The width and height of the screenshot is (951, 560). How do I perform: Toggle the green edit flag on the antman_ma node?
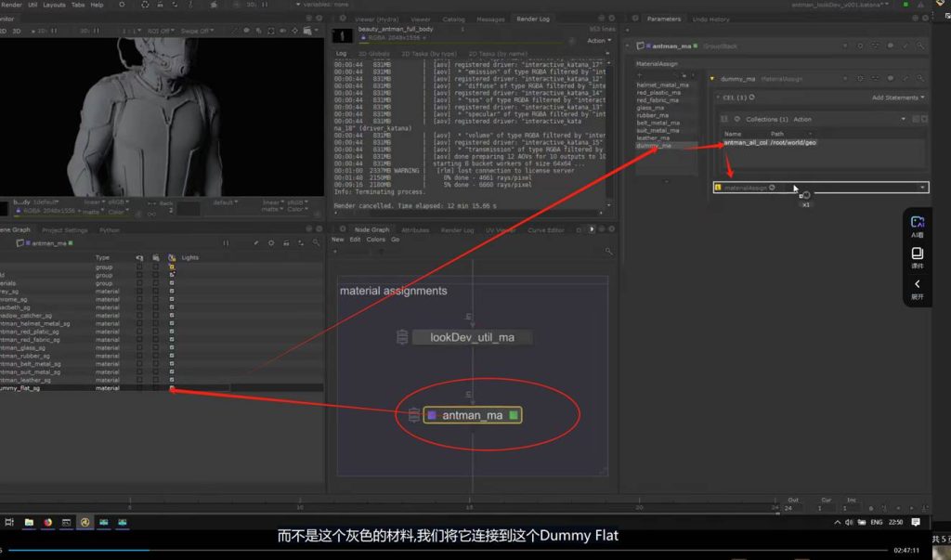tap(513, 415)
